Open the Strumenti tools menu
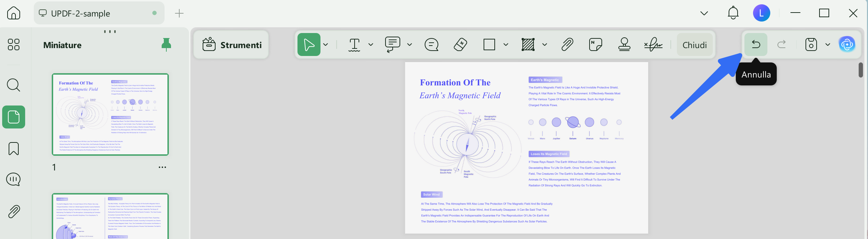Viewport: 868px width, 239px height. (232, 45)
